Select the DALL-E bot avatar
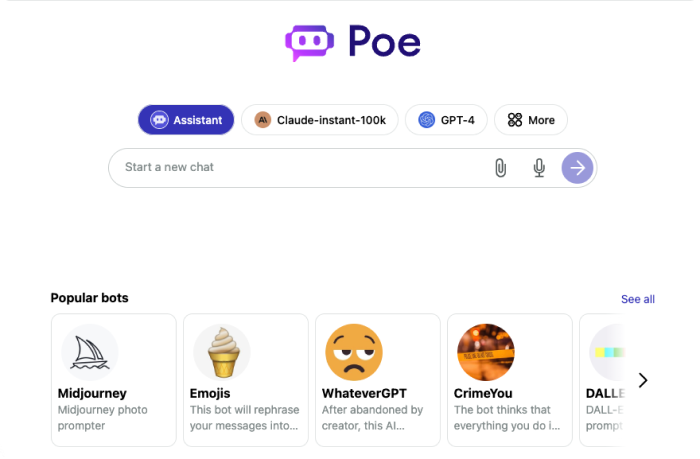The image size is (700, 459). (607, 352)
